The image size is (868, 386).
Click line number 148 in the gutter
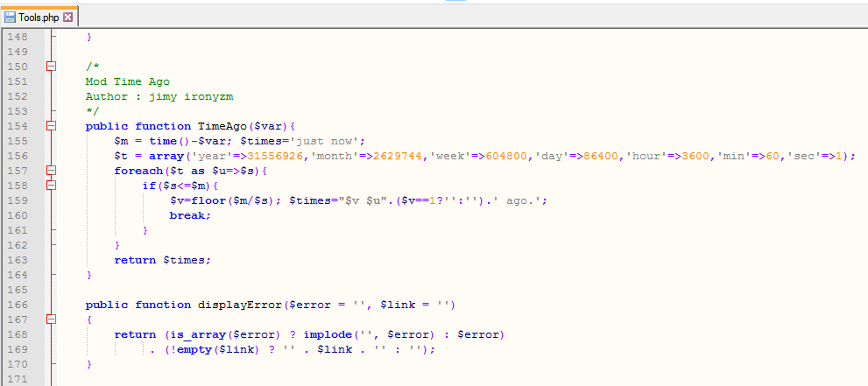pos(18,37)
